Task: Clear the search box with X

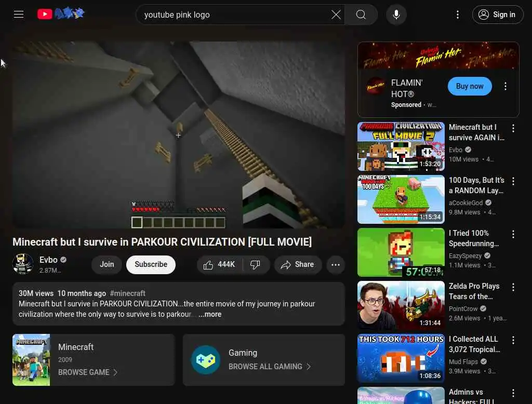Action: (336, 15)
